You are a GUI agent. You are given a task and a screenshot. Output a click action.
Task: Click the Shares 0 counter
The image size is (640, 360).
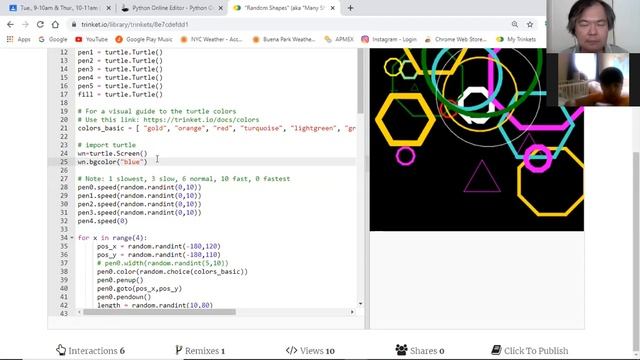pos(420,350)
